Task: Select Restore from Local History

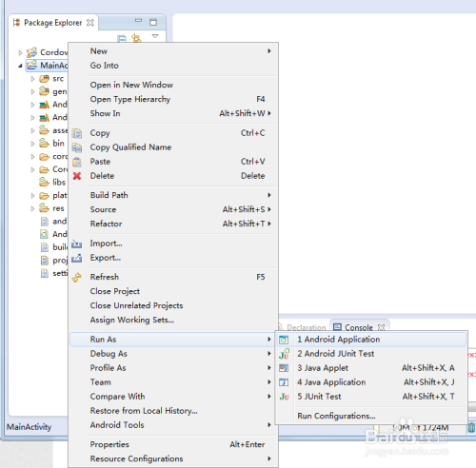Action: point(173,411)
